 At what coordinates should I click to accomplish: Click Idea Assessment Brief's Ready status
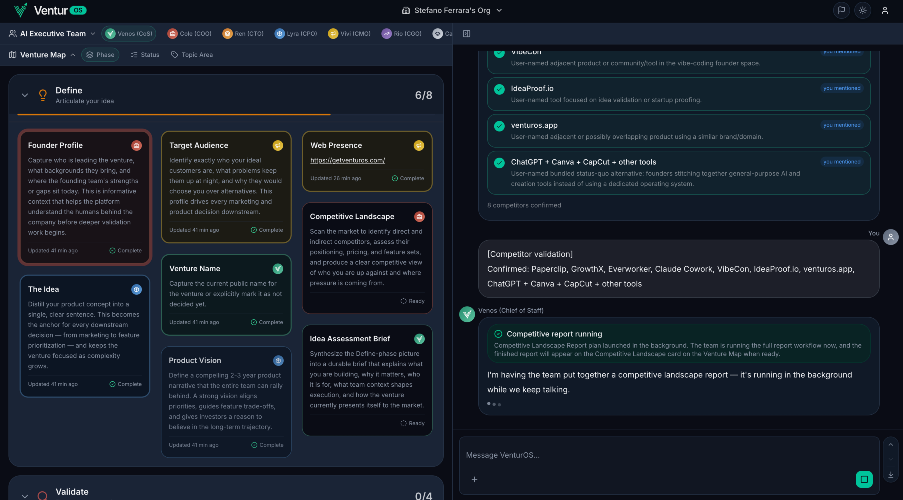[x=412, y=423]
